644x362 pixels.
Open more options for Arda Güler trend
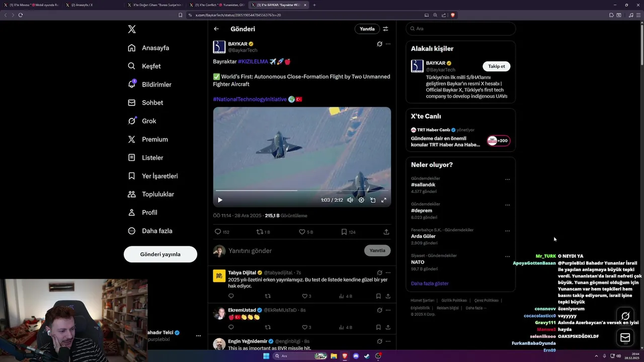[507, 231]
